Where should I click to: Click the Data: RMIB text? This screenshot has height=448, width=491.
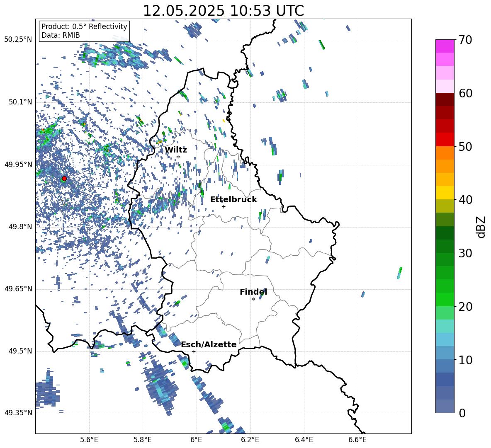click(61, 35)
